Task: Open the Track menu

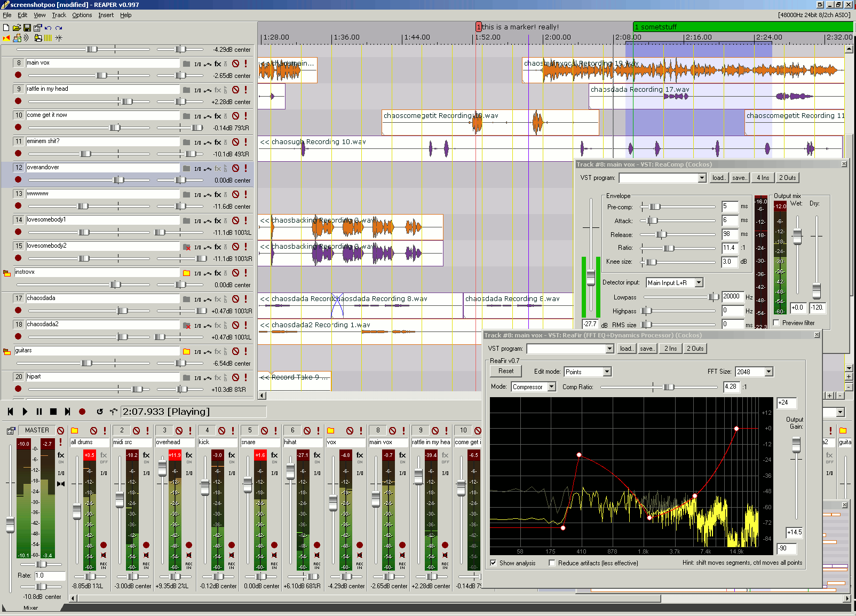Action: [x=59, y=15]
